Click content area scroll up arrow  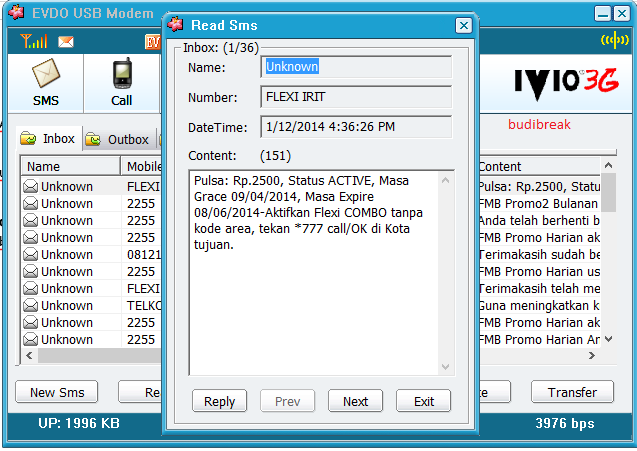[x=446, y=180]
